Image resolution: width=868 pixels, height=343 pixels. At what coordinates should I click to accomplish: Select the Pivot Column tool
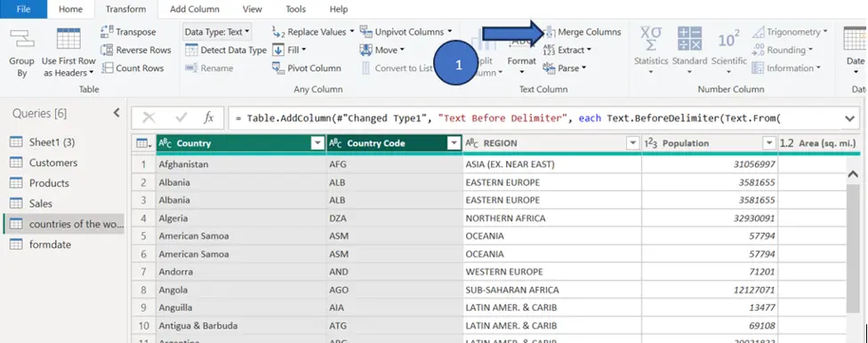point(306,68)
